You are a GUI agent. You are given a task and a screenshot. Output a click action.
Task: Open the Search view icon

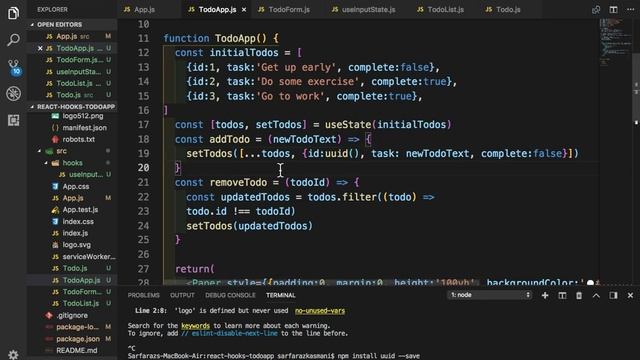coord(13,40)
